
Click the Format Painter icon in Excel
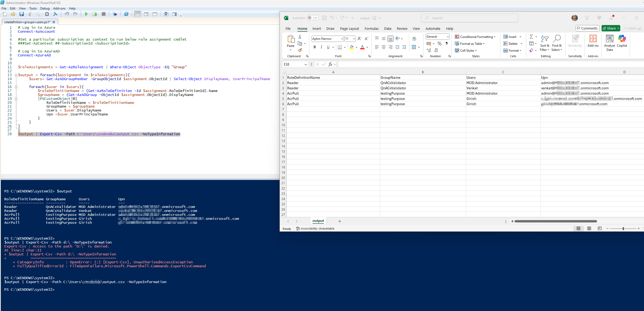tap(300, 50)
